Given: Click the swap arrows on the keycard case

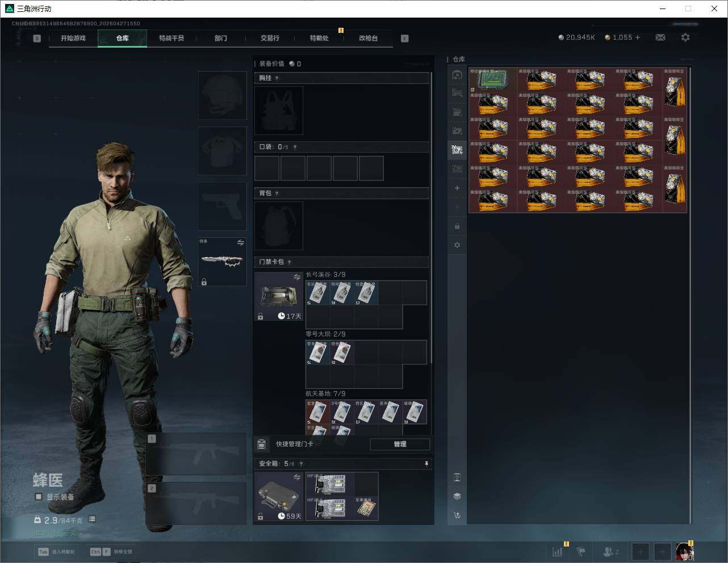Looking at the screenshot, I should pos(297,277).
